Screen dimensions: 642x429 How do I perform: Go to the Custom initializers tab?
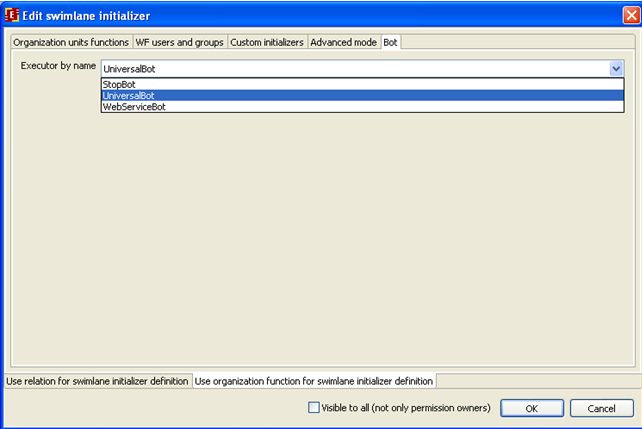(x=267, y=43)
